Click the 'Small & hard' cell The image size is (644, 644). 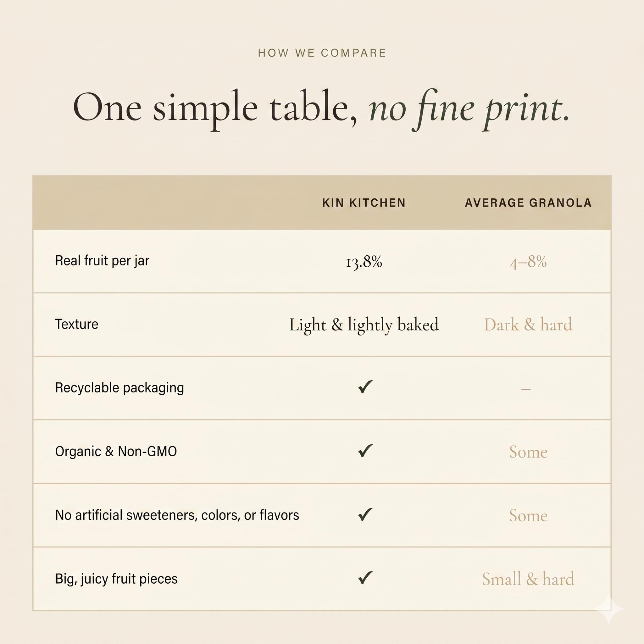(528, 579)
